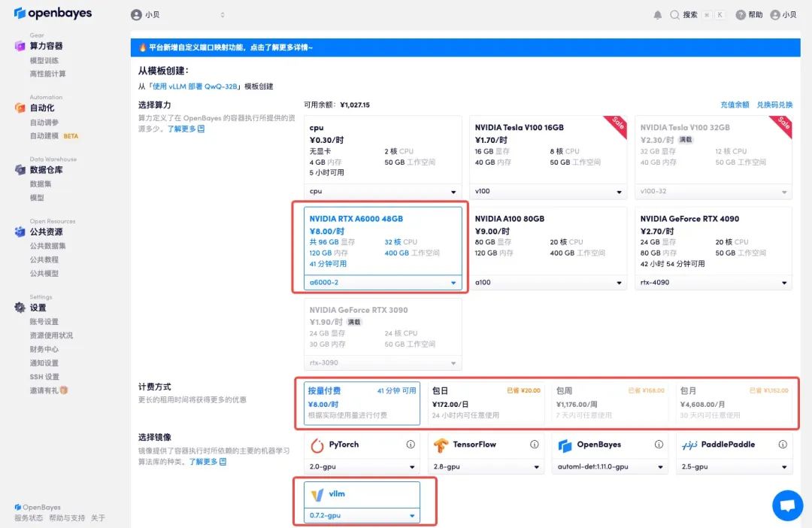Viewport: 812px width, 528px height.
Task: Open the 小贝 workspace switcher at top
Action: point(177,15)
